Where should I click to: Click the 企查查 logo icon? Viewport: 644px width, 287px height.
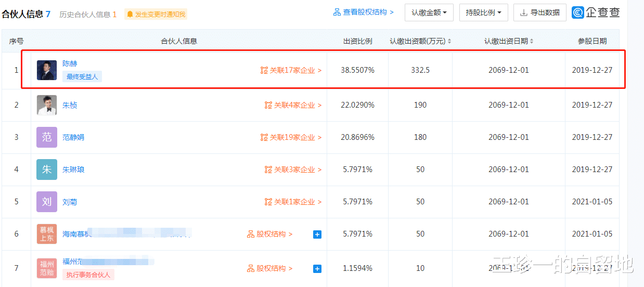tap(577, 12)
